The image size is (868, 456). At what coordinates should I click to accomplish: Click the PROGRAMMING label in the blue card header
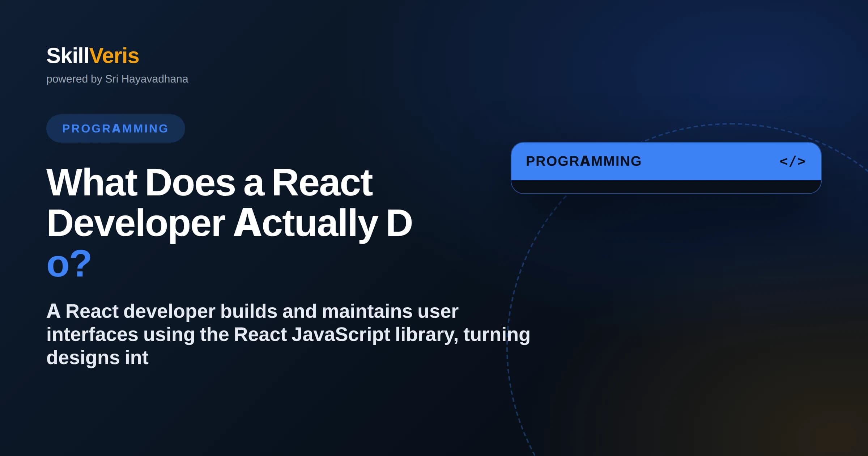click(x=583, y=161)
